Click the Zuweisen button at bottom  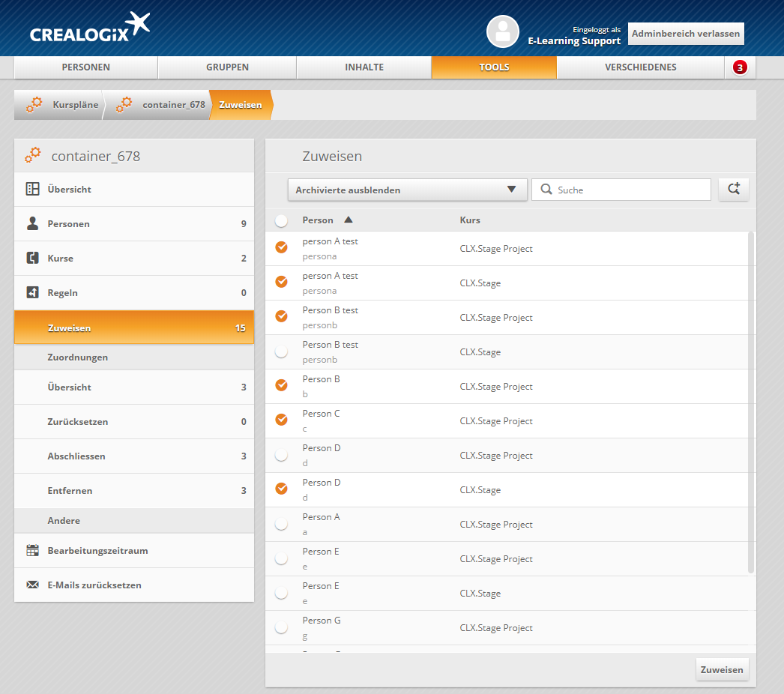pos(722,669)
